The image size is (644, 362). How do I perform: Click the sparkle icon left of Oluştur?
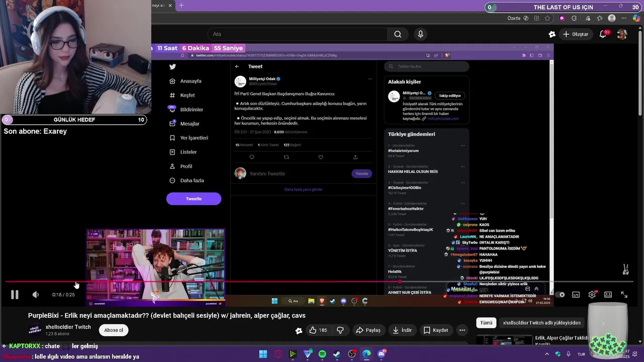(x=552, y=34)
